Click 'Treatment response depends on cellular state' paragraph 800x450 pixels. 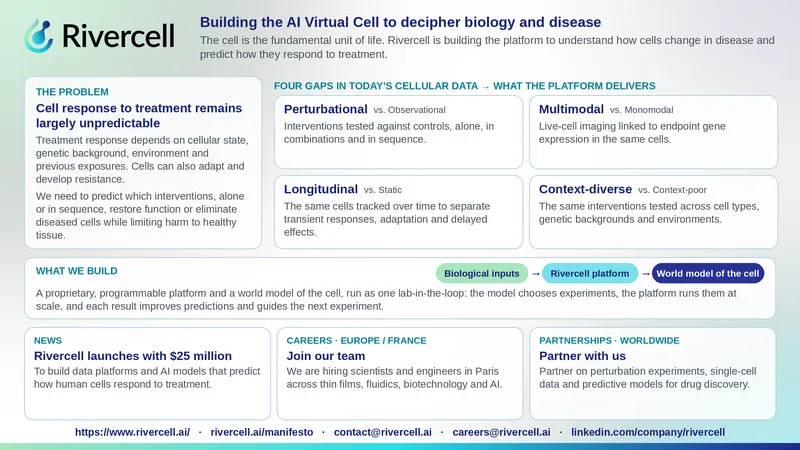142,159
